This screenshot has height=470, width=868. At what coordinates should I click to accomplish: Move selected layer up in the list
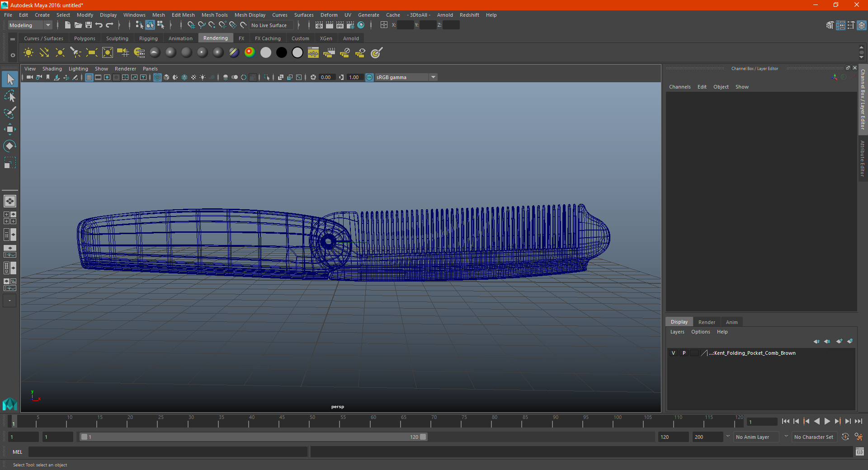click(816, 341)
